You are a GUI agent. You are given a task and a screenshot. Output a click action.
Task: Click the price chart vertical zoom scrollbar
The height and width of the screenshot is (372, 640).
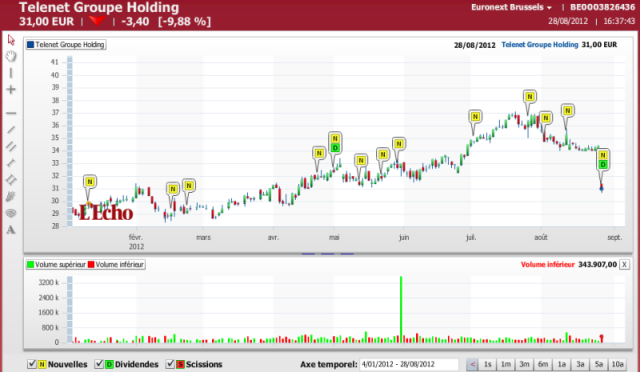pos(70,141)
